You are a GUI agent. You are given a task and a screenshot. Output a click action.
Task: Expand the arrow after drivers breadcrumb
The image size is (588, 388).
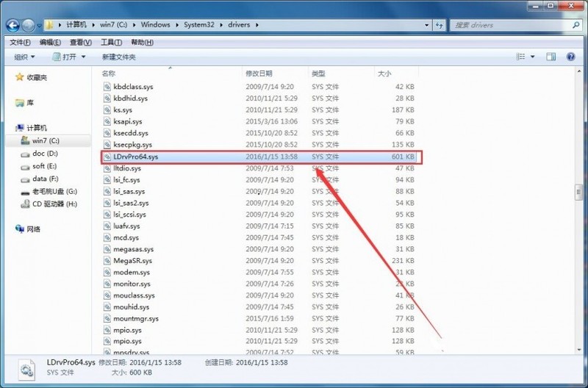[x=257, y=25]
